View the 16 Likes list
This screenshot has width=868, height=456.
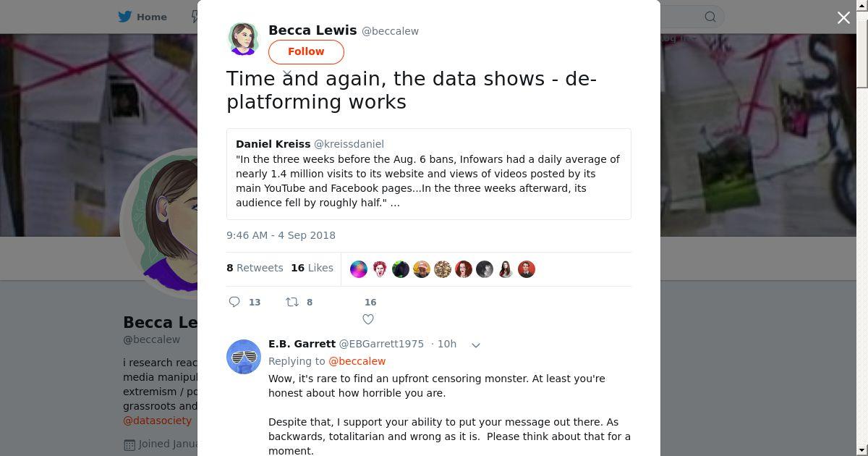click(x=312, y=268)
